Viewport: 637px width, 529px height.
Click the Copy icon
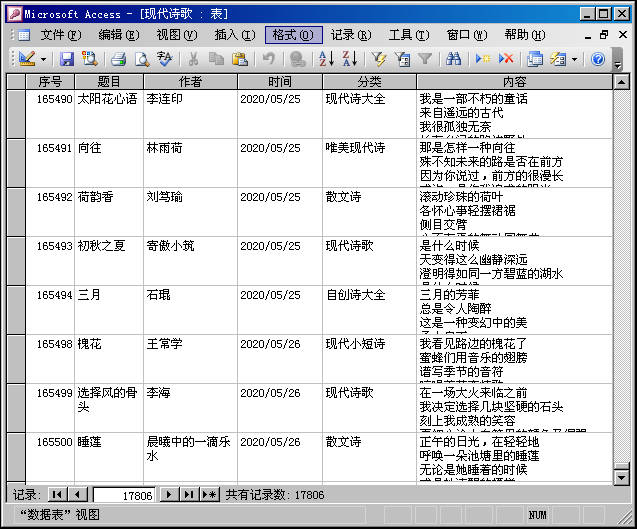217,59
